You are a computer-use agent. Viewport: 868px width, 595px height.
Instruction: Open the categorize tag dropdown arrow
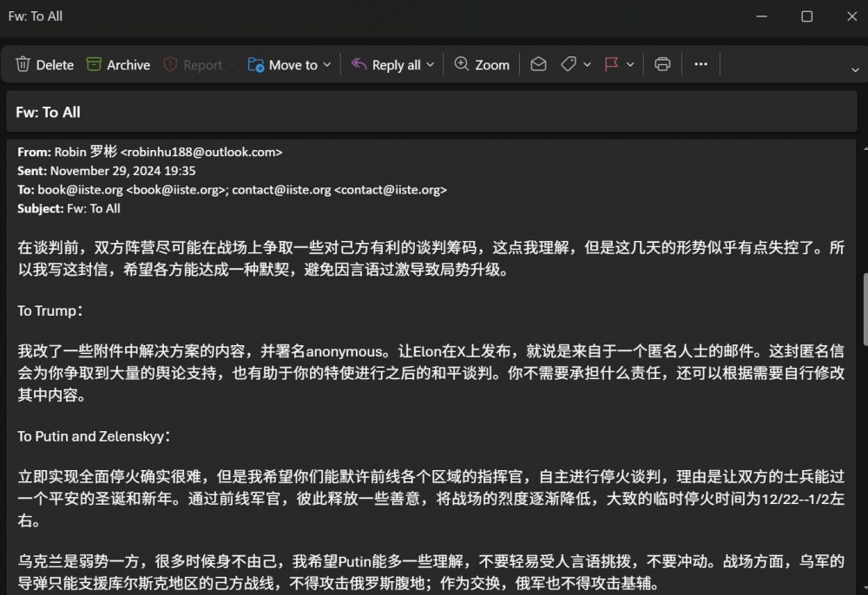(x=588, y=65)
